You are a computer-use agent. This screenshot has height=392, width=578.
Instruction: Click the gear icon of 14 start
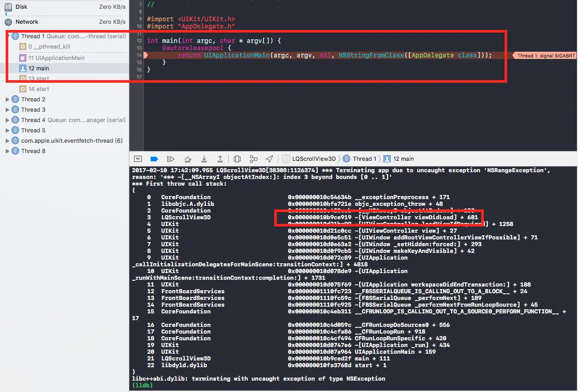tap(22, 89)
